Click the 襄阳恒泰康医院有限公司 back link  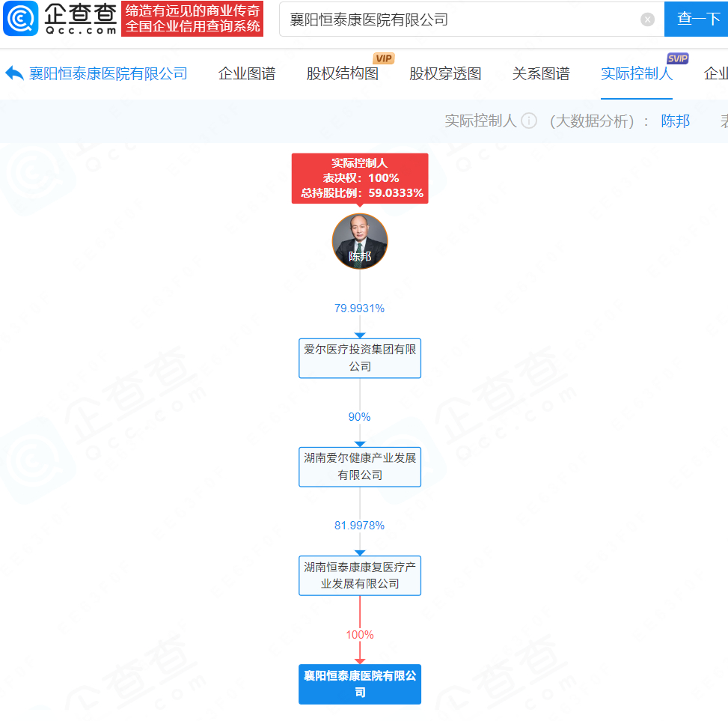pos(108,74)
